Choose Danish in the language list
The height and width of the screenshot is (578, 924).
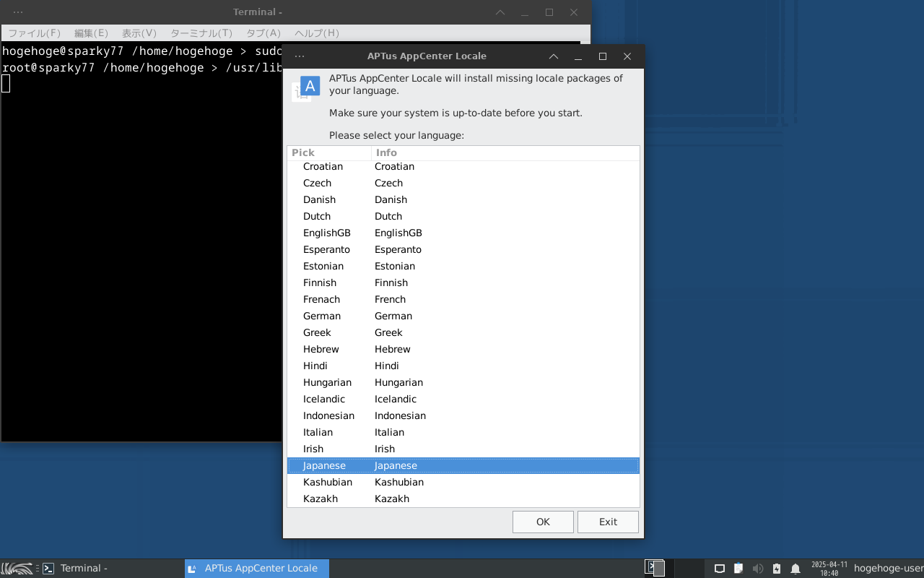click(x=463, y=199)
